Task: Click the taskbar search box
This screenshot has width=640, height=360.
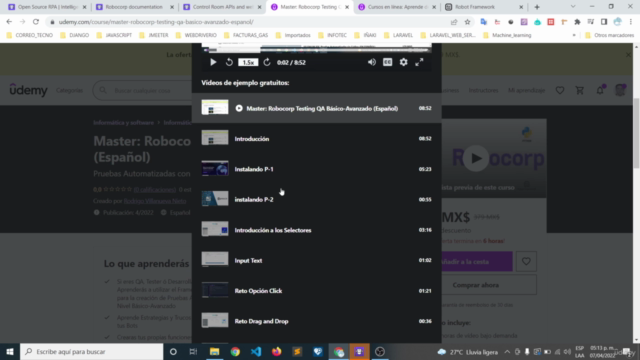Action: [x=91, y=351]
